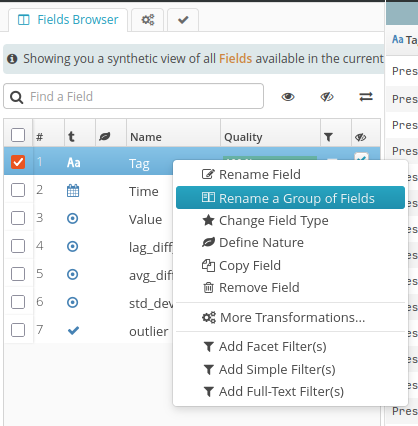
Task: Click the swap arrows icon
Action: (366, 97)
